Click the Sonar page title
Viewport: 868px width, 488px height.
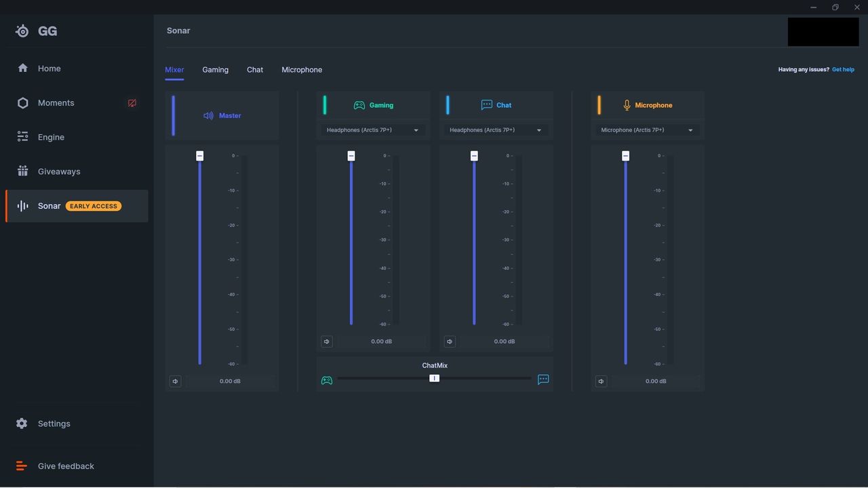(x=178, y=30)
